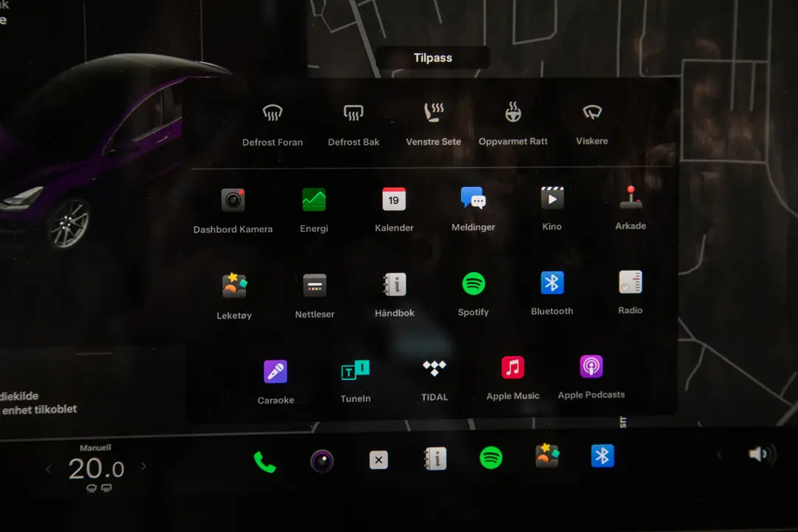Viewport: 798px width, 532px height.
Task: Open the Radio app
Action: click(x=630, y=292)
